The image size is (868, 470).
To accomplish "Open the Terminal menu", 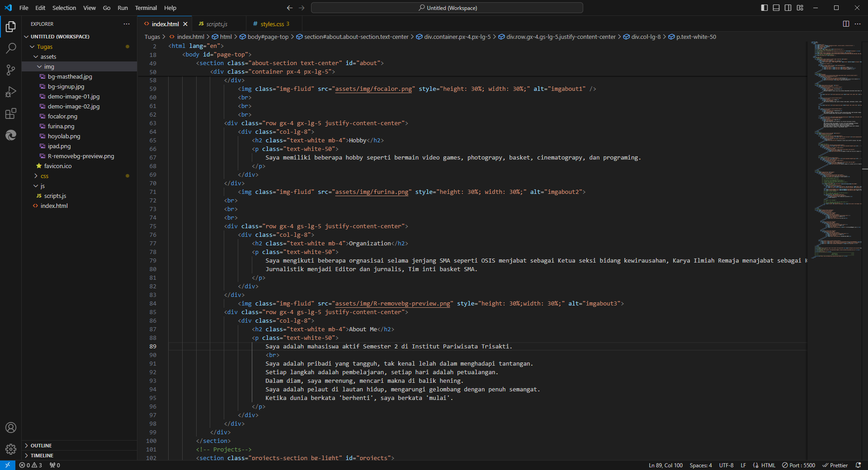I will [x=146, y=8].
